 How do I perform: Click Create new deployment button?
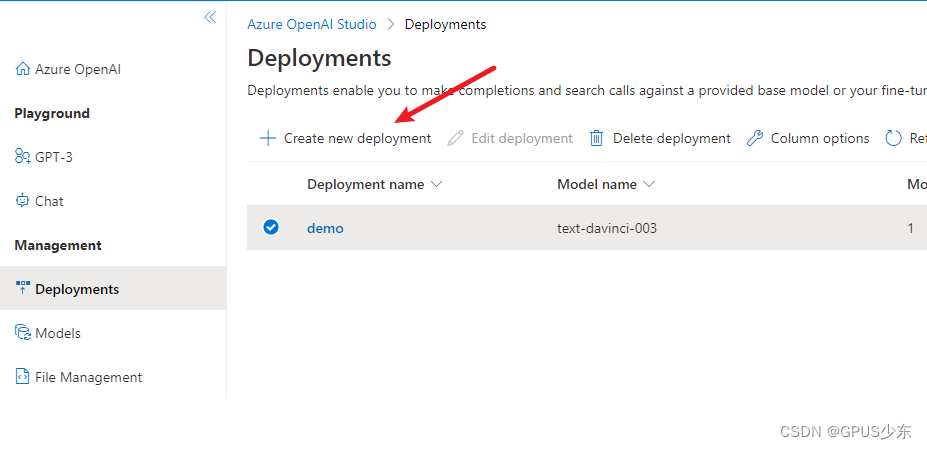point(346,138)
